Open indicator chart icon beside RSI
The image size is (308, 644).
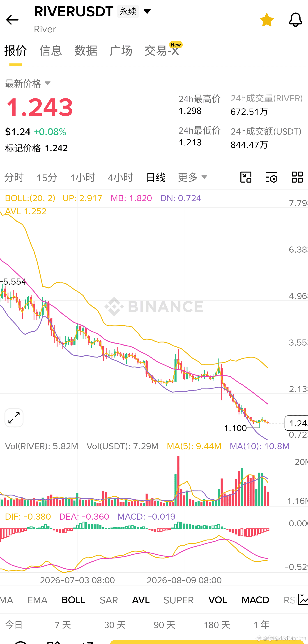point(303,600)
